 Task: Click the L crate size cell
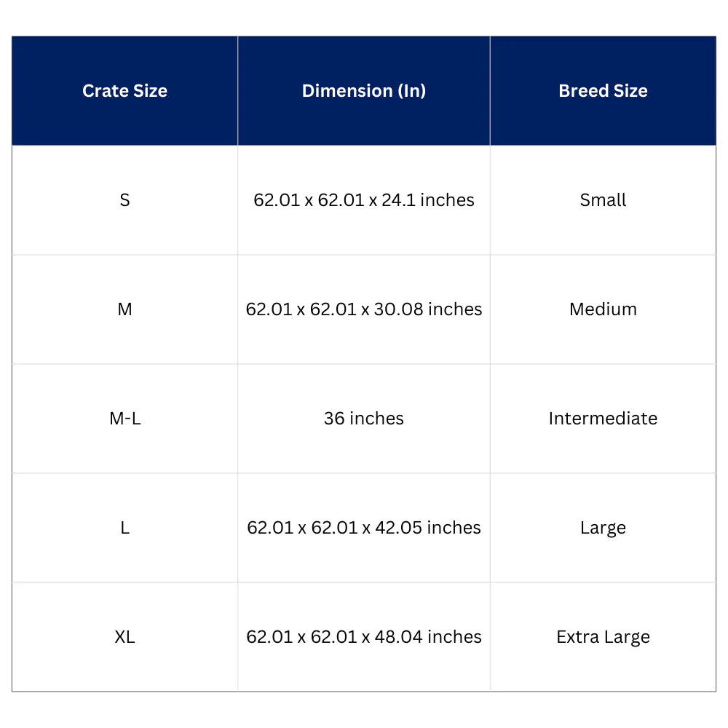(124, 528)
